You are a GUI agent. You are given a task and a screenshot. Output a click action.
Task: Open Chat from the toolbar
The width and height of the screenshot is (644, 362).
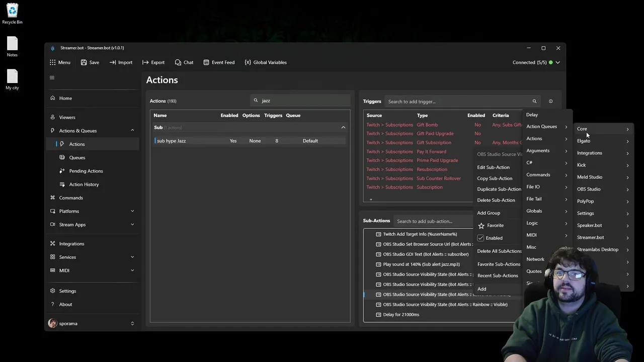[x=184, y=62]
